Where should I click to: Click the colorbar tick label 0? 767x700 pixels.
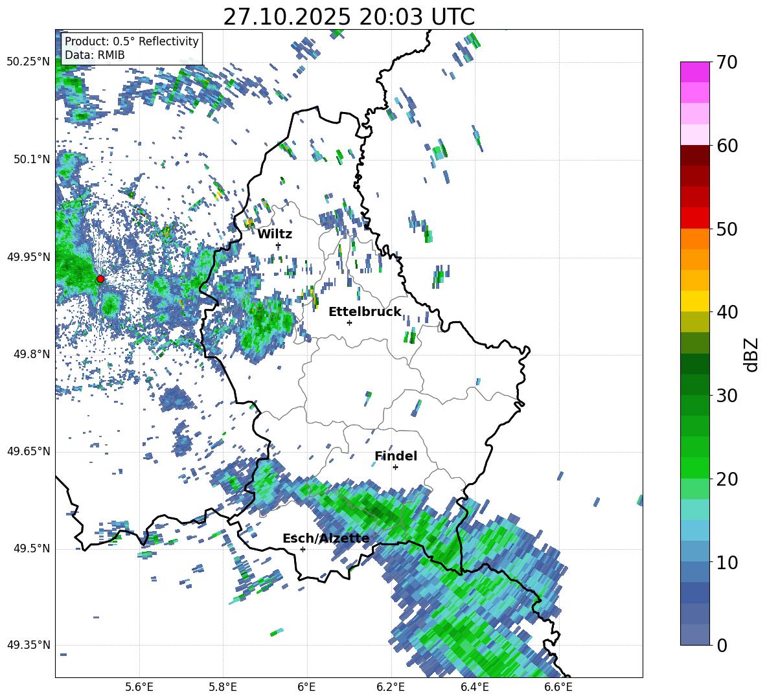(722, 645)
